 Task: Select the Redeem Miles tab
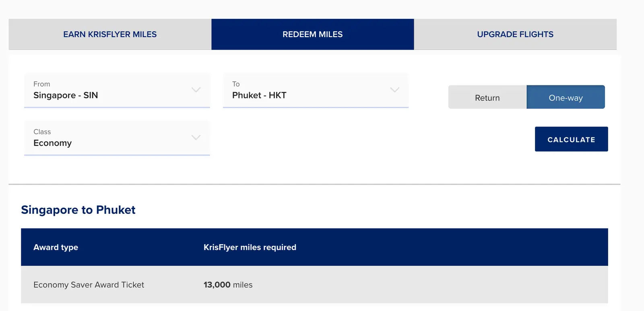312,34
